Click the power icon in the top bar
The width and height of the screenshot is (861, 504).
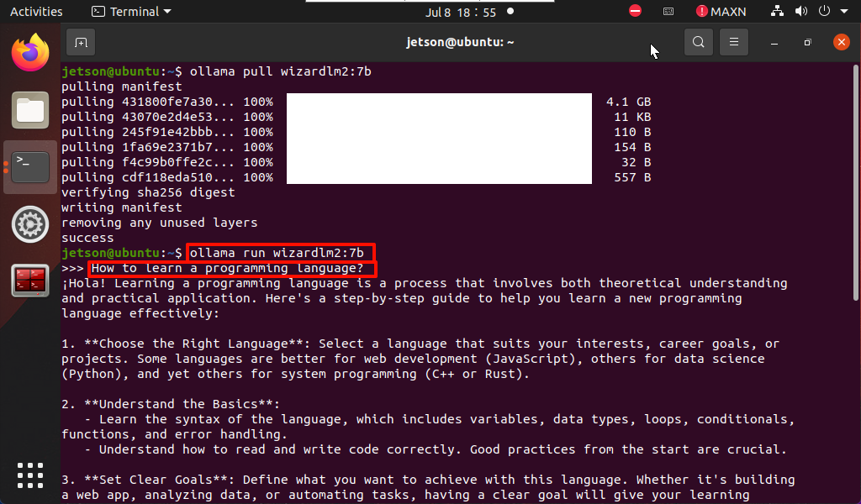click(824, 11)
